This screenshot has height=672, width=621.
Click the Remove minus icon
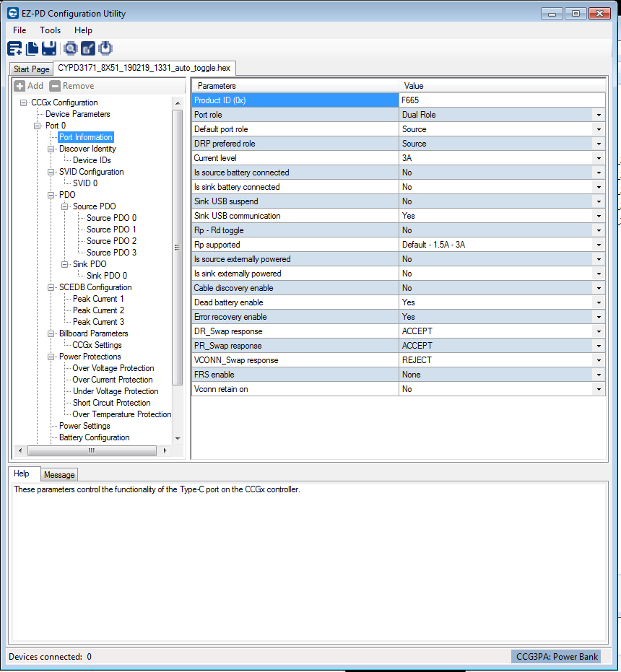click(55, 86)
